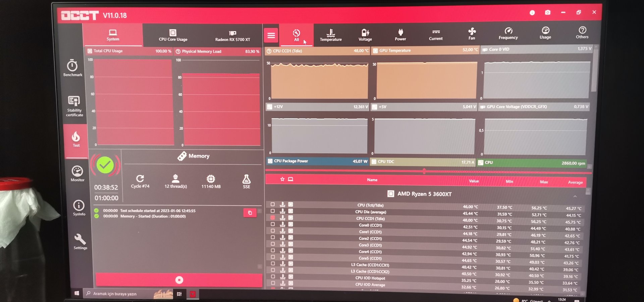Tick the Core1 (CCD1) checkbox
644x302 pixels.
point(273,231)
